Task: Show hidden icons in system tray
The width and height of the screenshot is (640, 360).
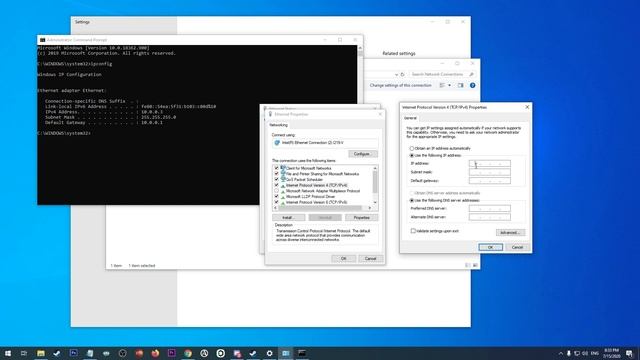Action: [560, 353]
